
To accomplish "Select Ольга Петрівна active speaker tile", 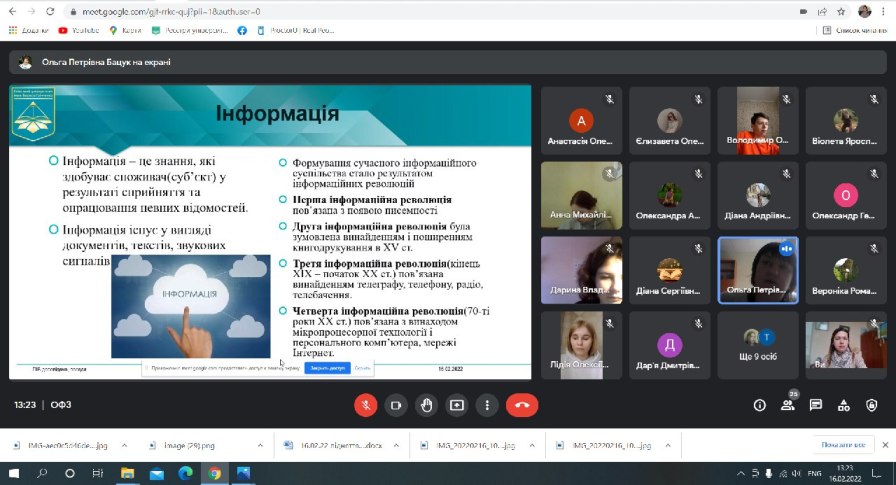I will (758, 270).
